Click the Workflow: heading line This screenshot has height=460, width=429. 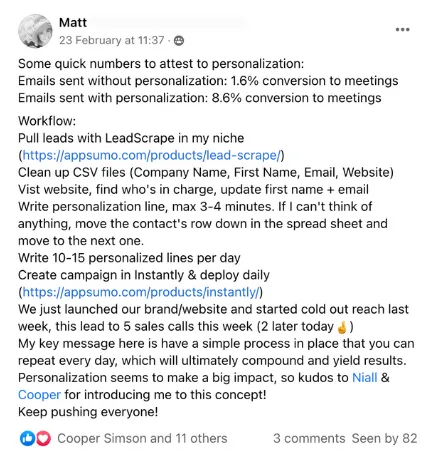(47, 121)
